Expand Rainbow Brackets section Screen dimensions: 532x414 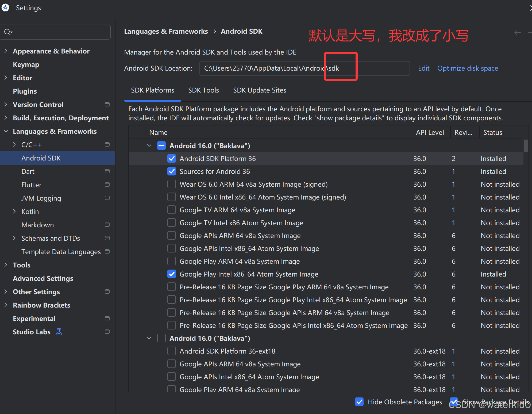click(6, 305)
